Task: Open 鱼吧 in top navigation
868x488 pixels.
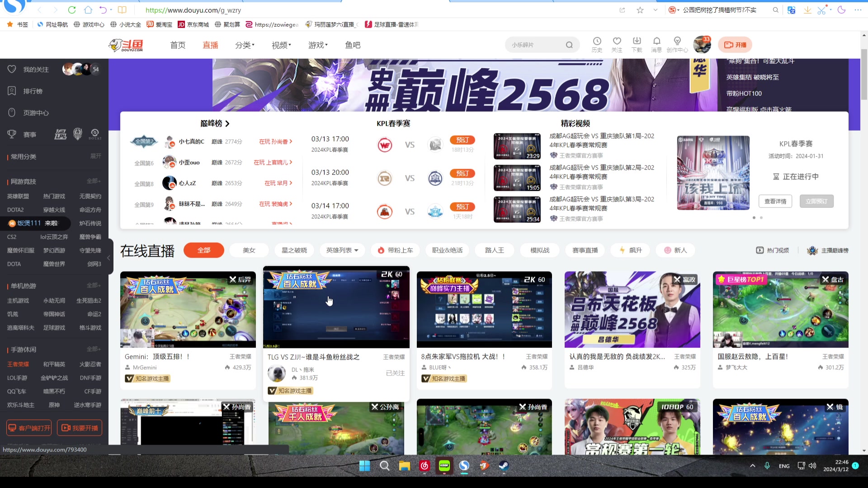Action: point(353,45)
